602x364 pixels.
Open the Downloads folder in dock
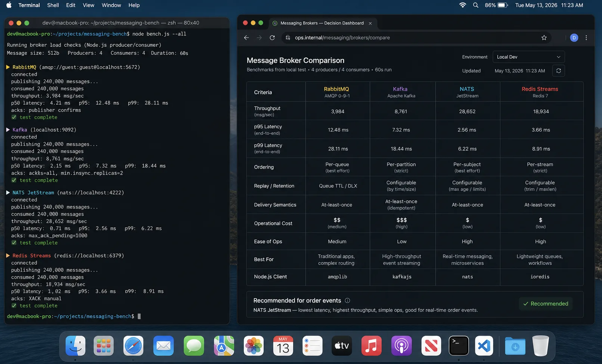point(515,345)
